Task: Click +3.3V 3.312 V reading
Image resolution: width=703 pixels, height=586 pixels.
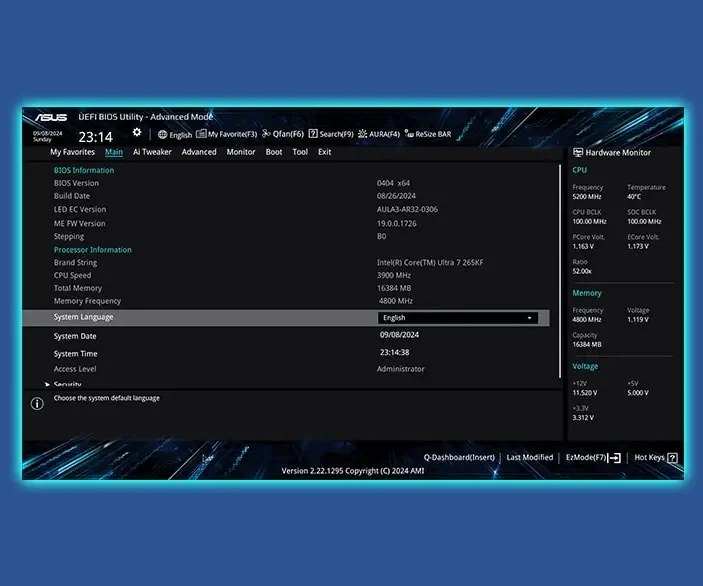Action: (583, 418)
